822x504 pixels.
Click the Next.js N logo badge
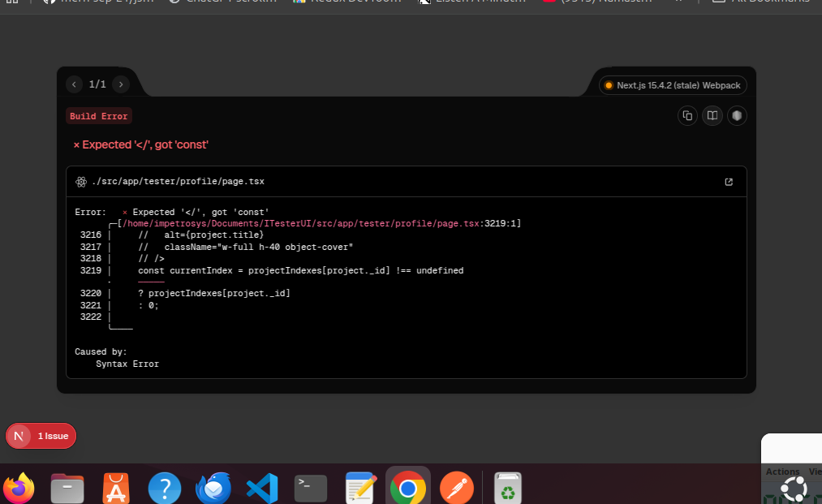(19, 436)
